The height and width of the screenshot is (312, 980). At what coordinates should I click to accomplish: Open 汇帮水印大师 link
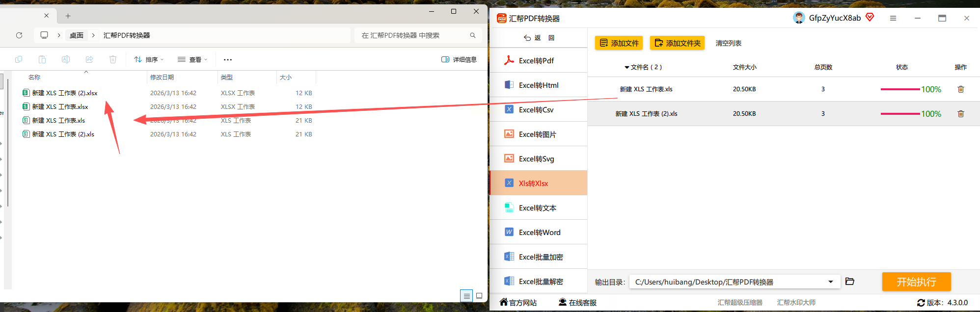pos(796,303)
